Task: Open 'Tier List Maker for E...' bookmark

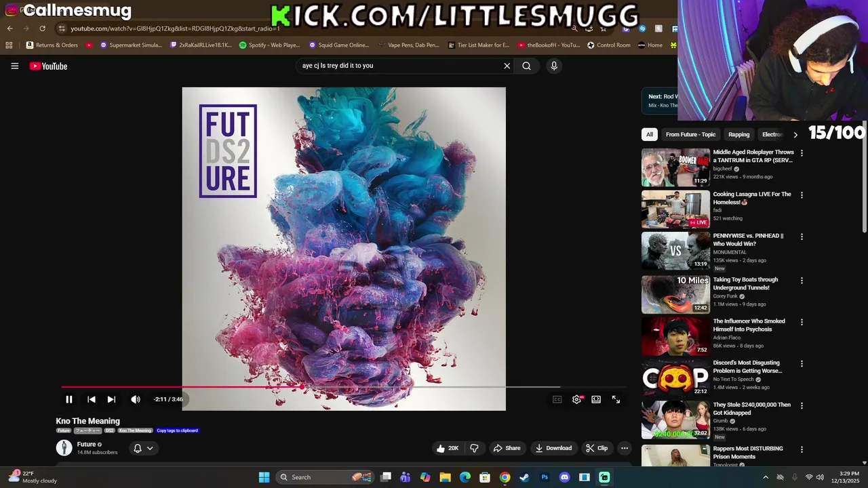Action: click(478, 45)
